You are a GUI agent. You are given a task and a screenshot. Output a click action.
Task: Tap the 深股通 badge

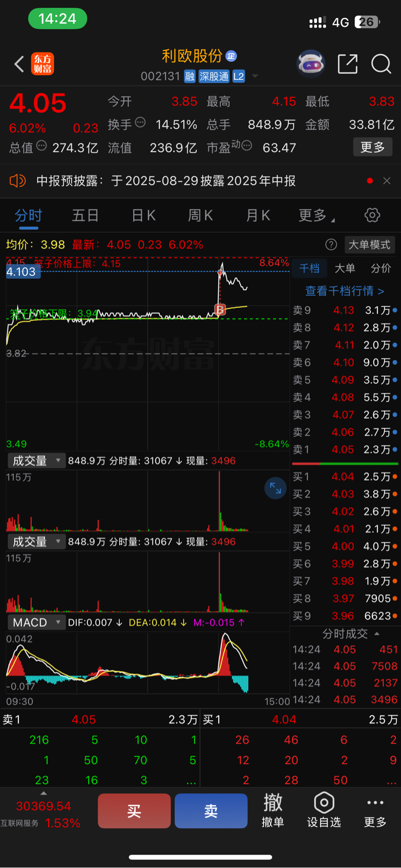214,76
